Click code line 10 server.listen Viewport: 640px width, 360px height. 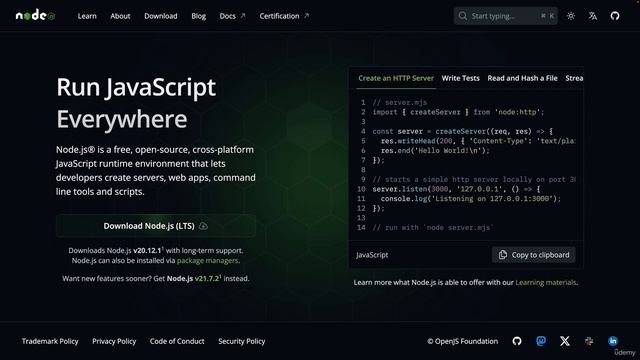point(456,189)
